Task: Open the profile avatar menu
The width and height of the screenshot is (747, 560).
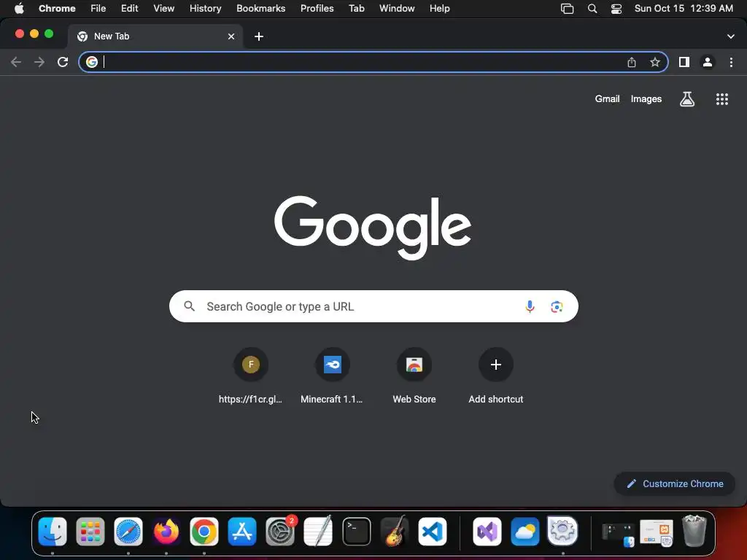Action: [708, 62]
